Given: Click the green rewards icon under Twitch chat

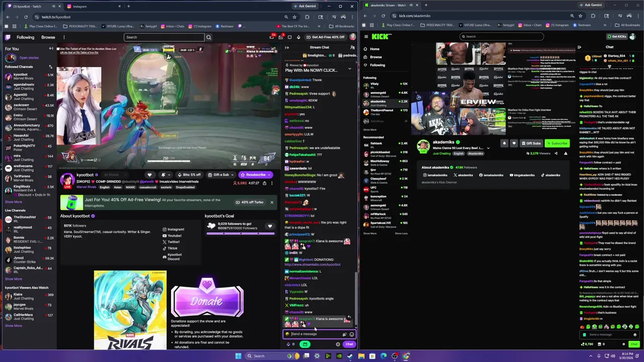Looking at the screenshot, I should [x=305, y=344].
